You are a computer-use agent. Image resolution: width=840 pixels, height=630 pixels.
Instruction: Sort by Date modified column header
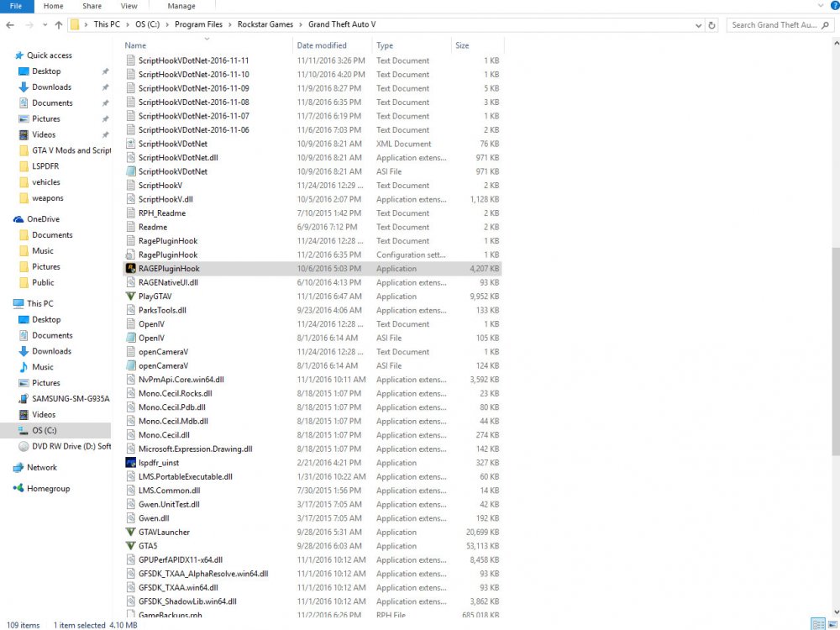(333, 45)
